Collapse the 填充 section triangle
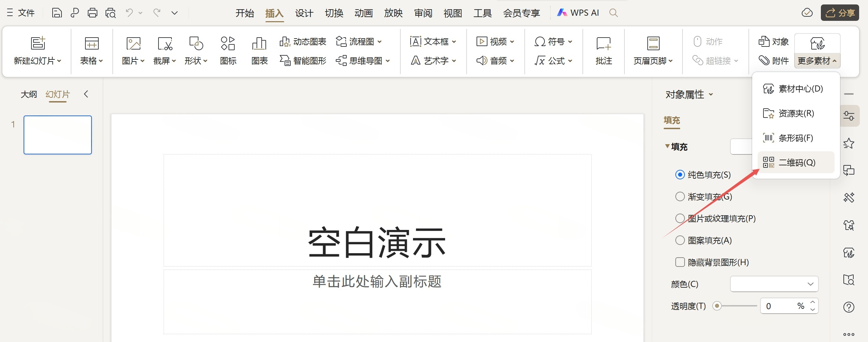This screenshot has height=342, width=868. point(667,146)
